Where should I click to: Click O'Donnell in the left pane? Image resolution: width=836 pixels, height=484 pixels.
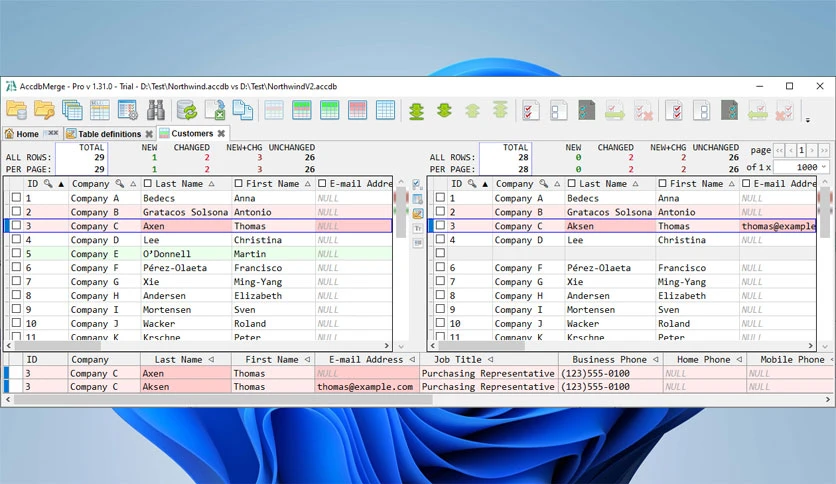[x=166, y=254]
